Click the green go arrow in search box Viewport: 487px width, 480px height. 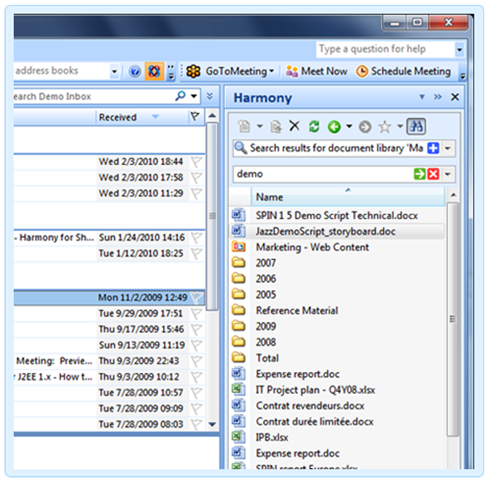[x=419, y=174]
